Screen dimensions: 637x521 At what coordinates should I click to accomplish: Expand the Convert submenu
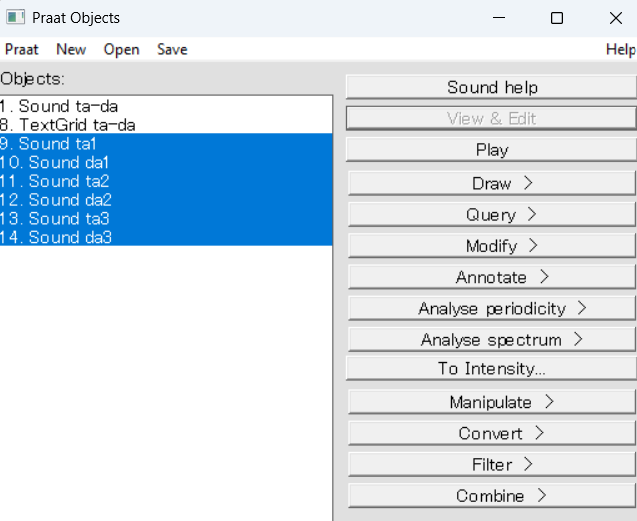point(492,434)
